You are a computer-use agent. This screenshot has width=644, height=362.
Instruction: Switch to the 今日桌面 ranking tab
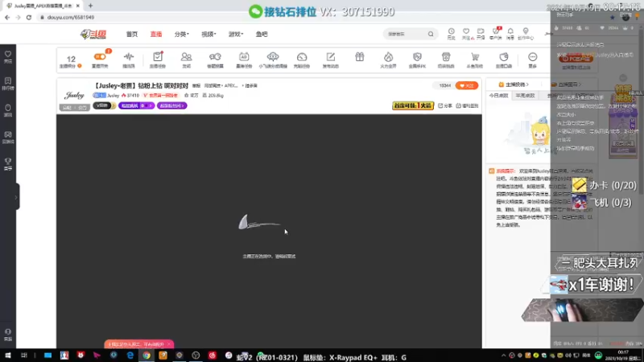click(498, 96)
